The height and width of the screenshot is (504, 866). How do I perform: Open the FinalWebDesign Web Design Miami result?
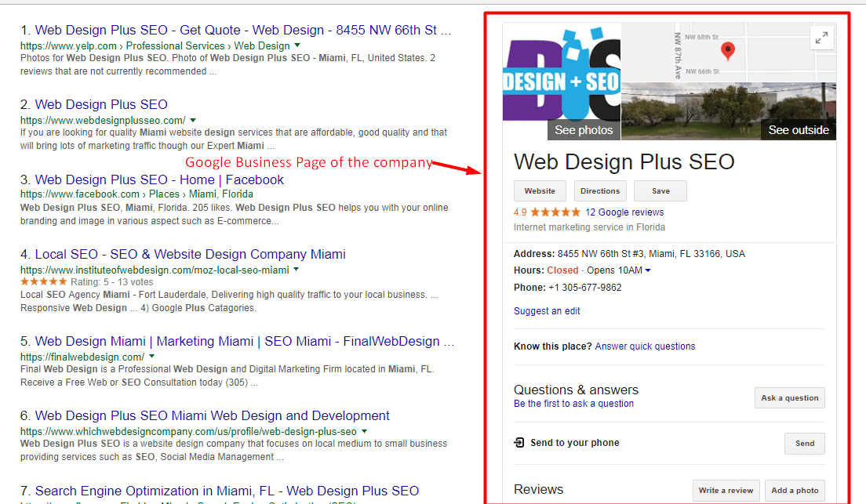[244, 341]
